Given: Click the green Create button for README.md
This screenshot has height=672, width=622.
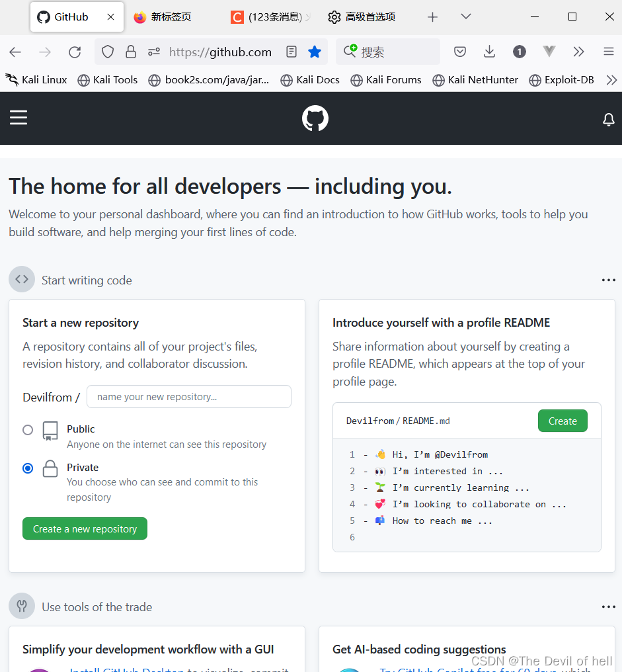Looking at the screenshot, I should [x=562, y=421].
